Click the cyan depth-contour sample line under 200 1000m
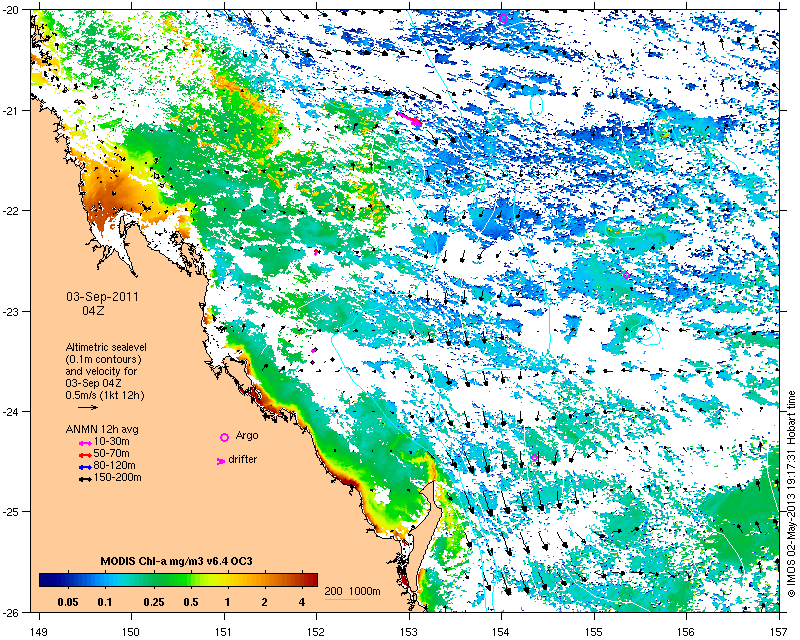 tap(342, 599)
